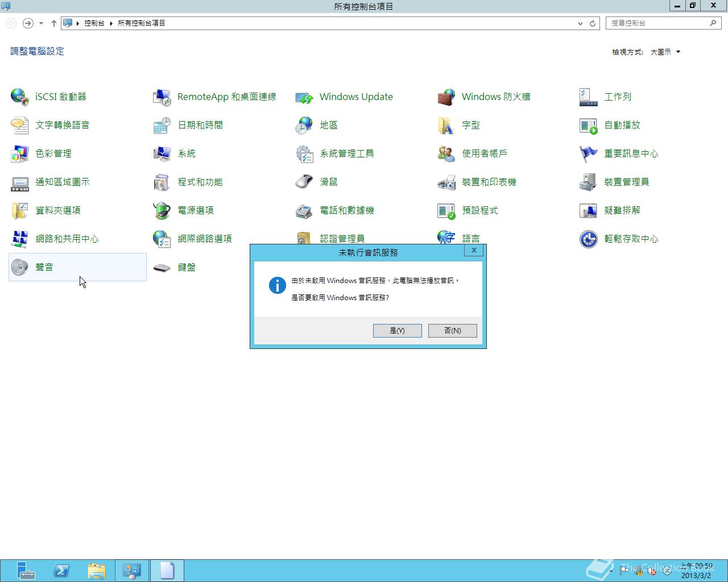Refresh the control panel view

coord(593,23)
